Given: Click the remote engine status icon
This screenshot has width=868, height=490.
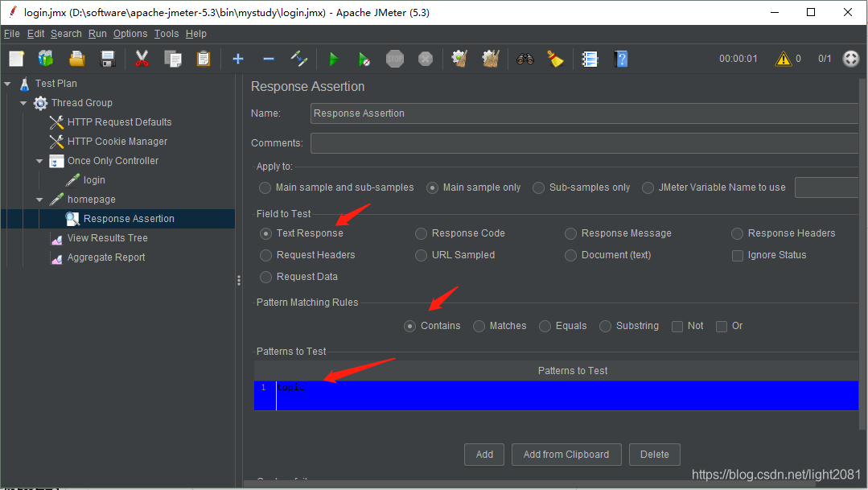Looking at the screenshot, I should (851, 59).
